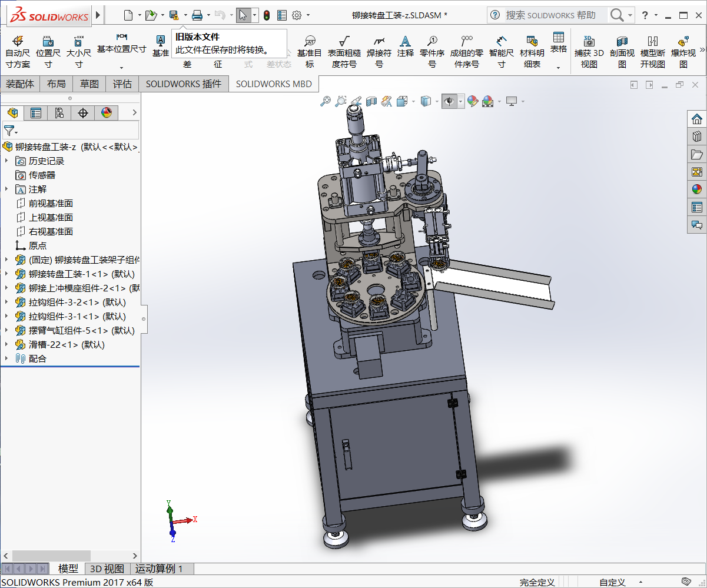Toggle the Select cursor tool
The width and height of the screenshot is (707, 588).
243,15
